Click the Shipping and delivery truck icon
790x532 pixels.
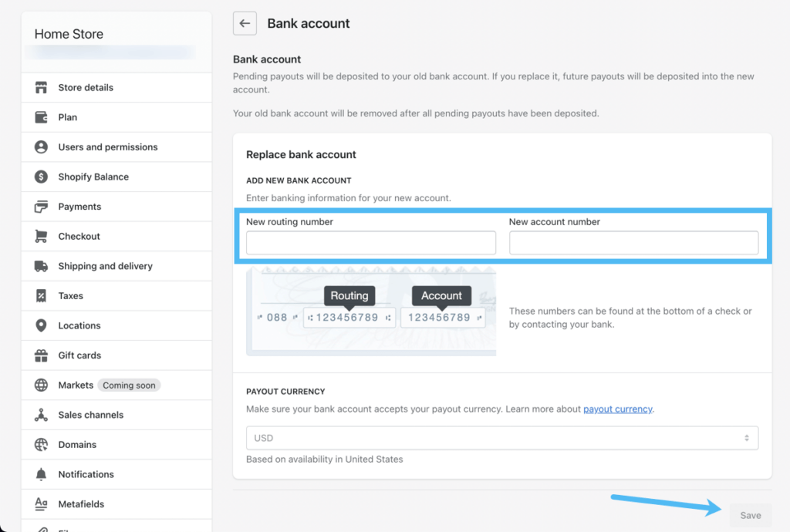pos(42,266)
